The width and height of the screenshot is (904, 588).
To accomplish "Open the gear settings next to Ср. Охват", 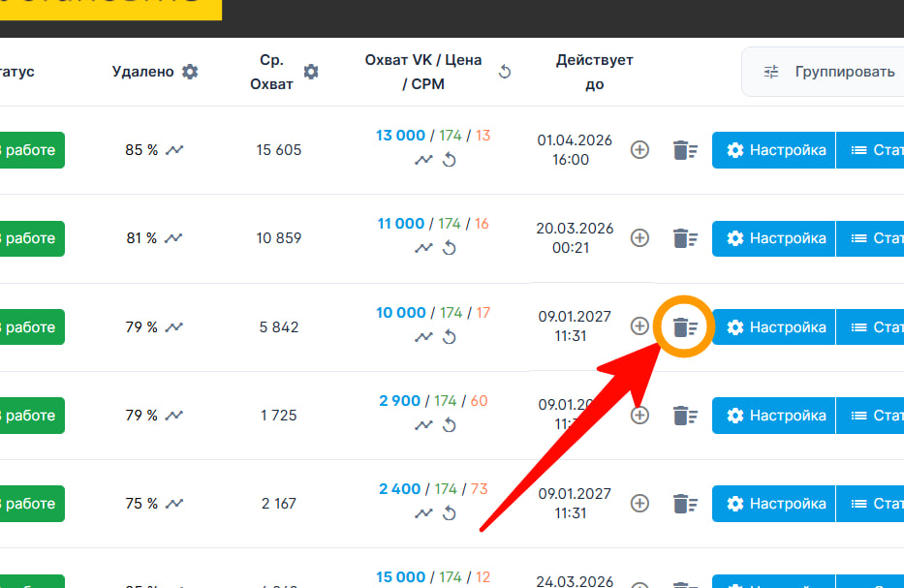I will [310, 72].
